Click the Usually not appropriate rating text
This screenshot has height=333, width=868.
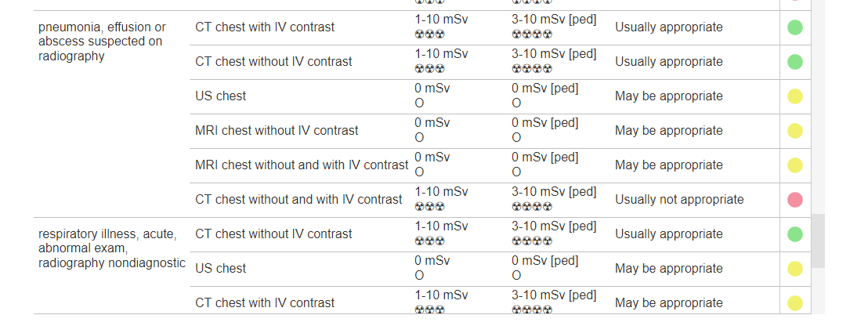pos(679,200)
